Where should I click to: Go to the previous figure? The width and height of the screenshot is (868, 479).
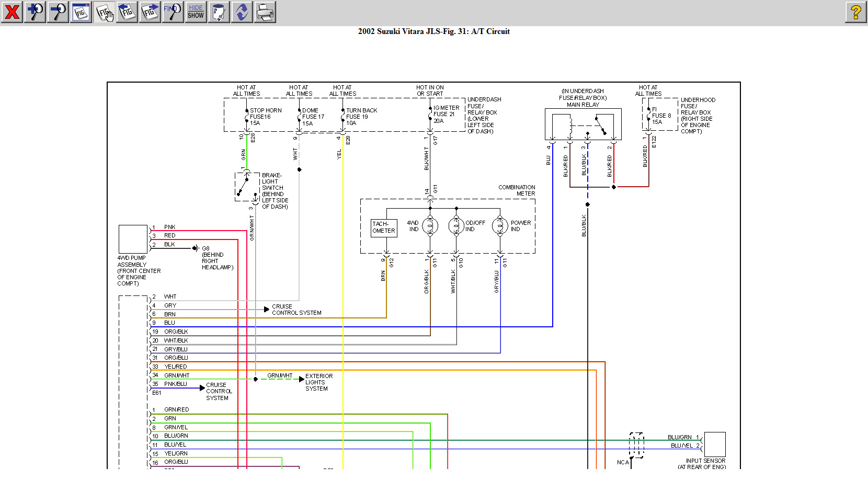click(127, 12)
